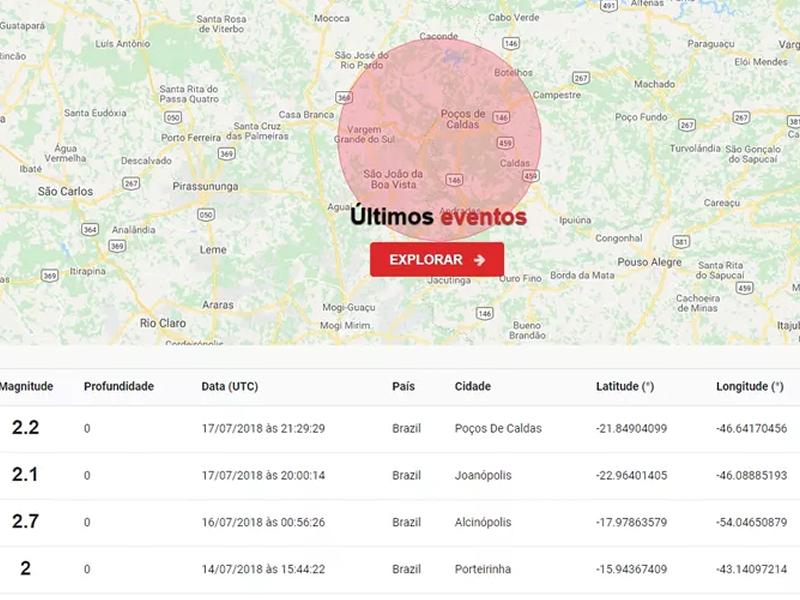This screenshot has height=600, width=800.
Task: Click the 491 road shield at the map top
Action: click(608, 5)
